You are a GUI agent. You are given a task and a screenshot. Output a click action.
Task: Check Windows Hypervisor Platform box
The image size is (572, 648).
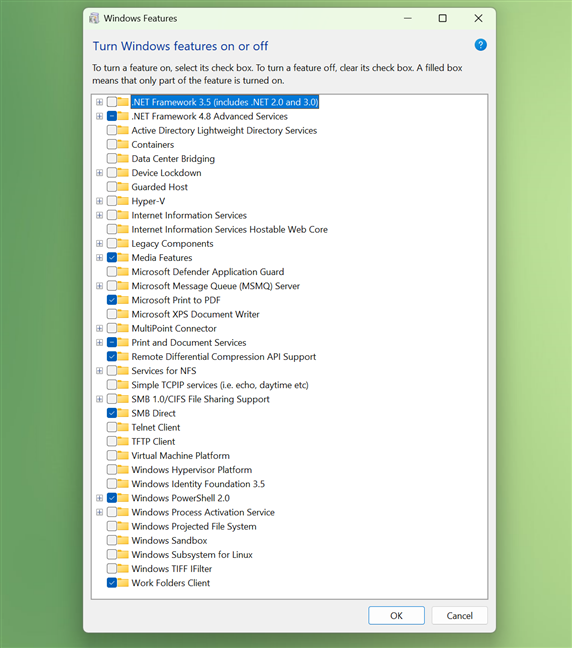click(x=112, y=470)
